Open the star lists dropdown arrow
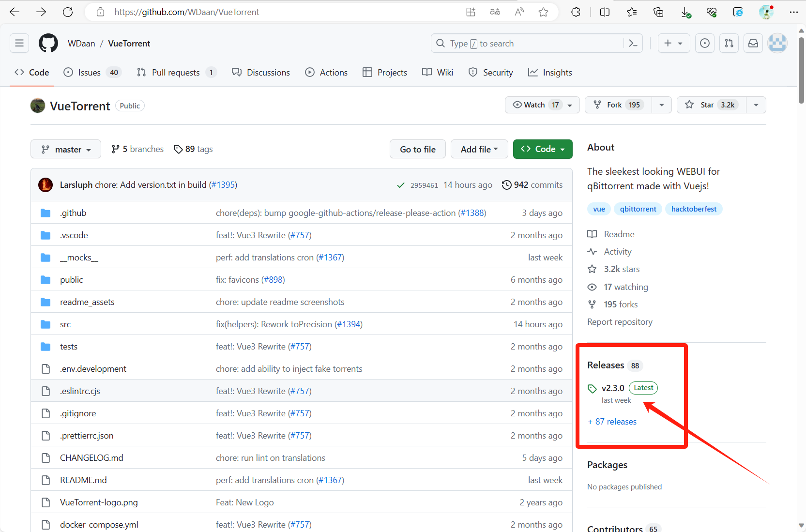The height and width of the screenshot is (532, 806). [756, 105]
